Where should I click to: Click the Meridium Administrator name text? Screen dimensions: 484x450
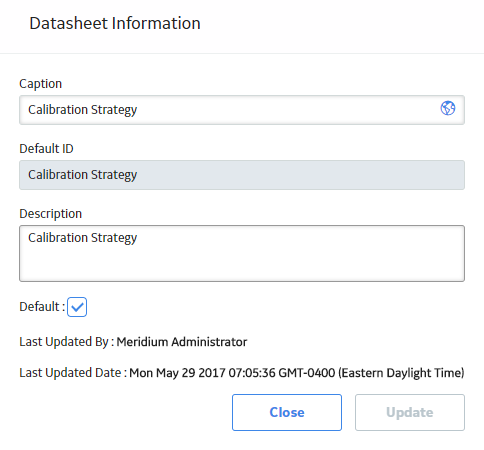(182, 342)
